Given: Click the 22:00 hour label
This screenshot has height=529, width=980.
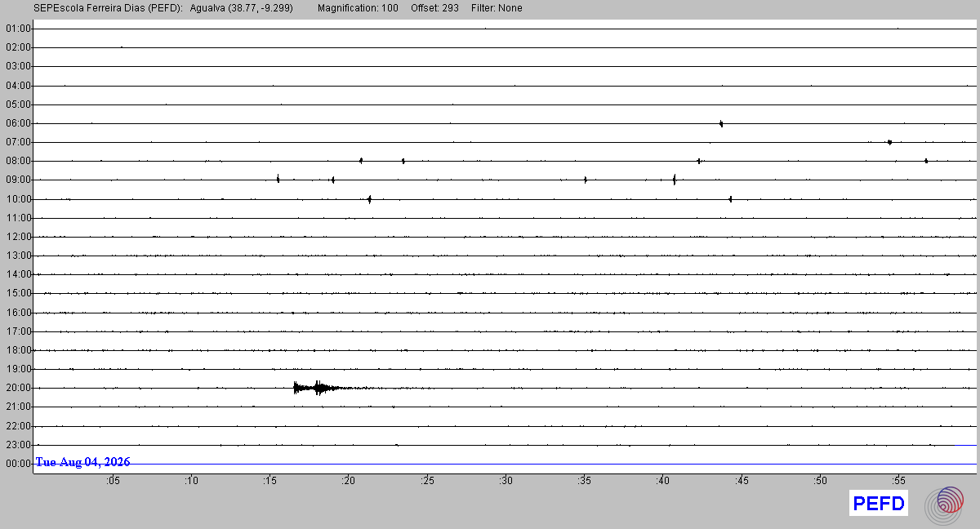Looking at the screenshot, I should (18, 426).
